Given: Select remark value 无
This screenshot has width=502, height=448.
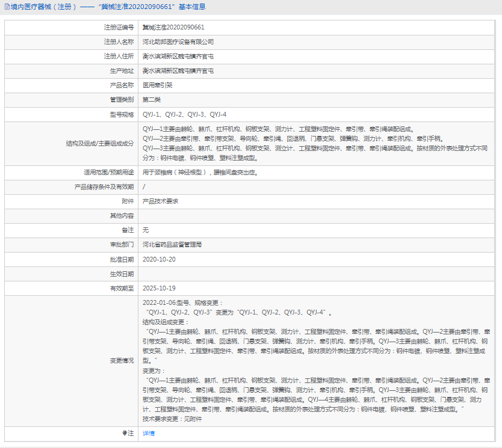Looking at the screenshot, I should 145,230.
